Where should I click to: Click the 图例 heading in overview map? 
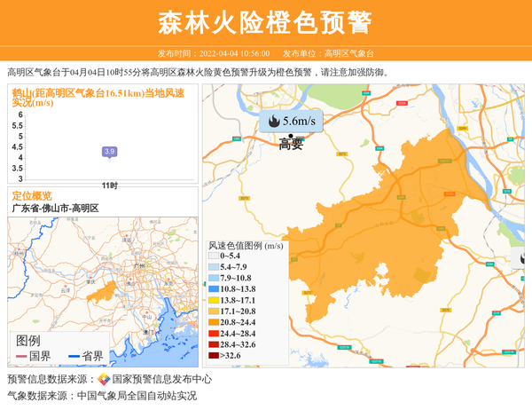[28, 341]
